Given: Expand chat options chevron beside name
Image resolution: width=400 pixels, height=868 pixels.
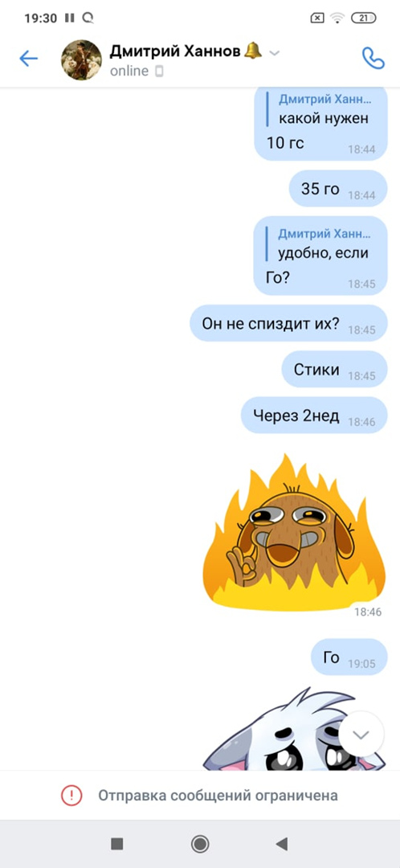Looking at the screenshot, I should point(275,53).
